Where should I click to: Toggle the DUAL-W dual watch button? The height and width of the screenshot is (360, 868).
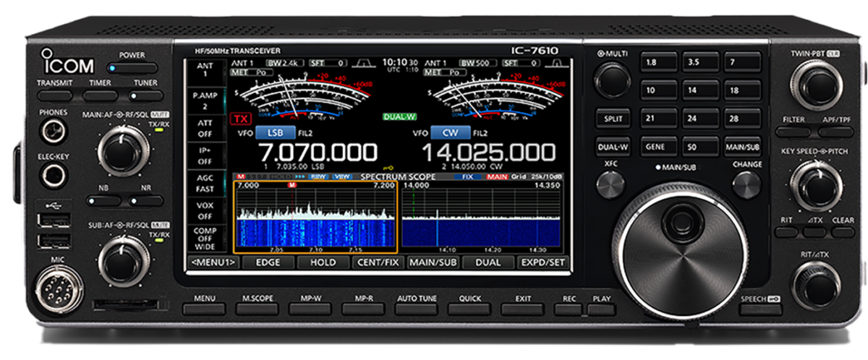point(612,146)
